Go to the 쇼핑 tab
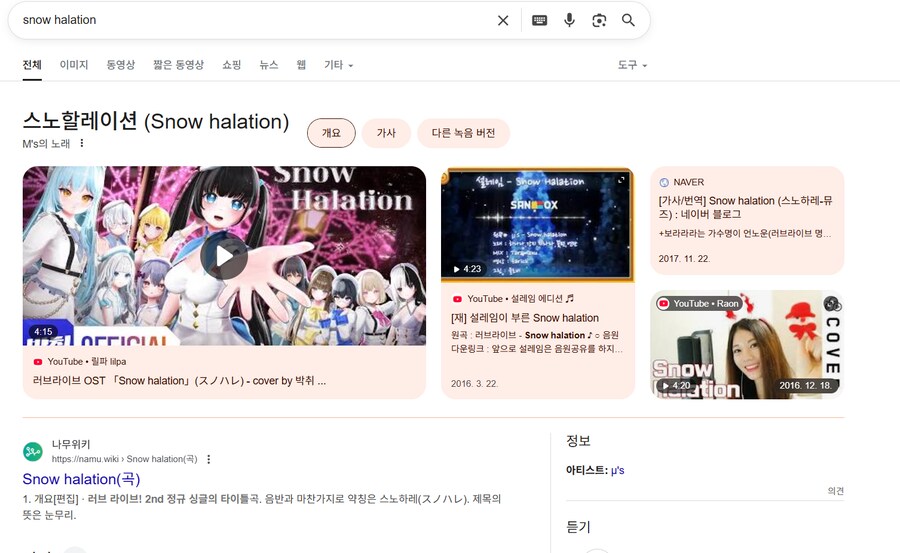The height and width of the screenshot is (553, 900). point(231,65)
